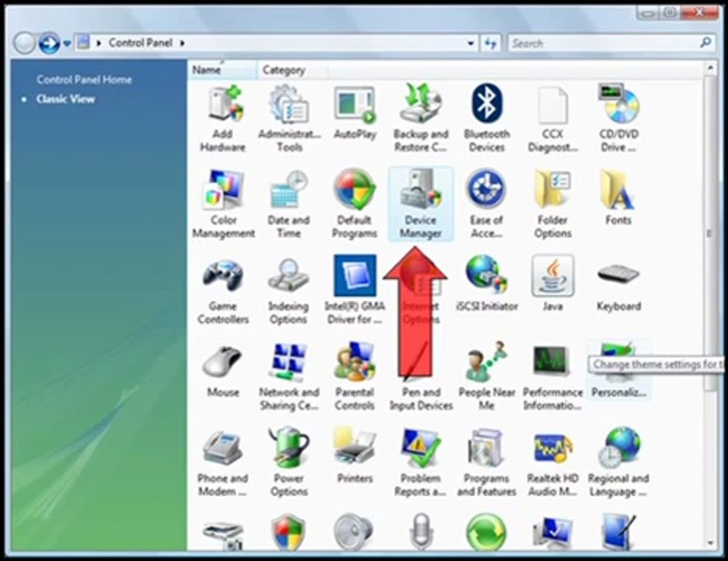Open Power Options
The image size is (728, 561).
click(x=289, y=463)
